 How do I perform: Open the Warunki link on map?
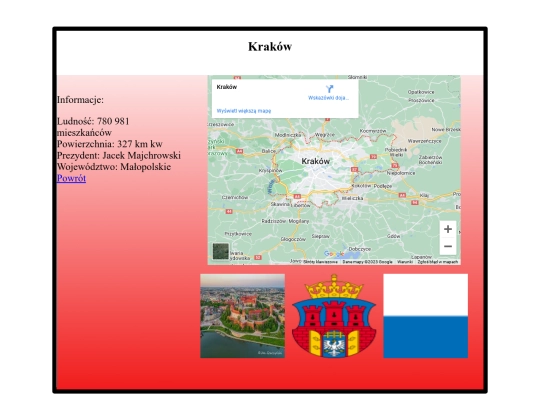click(405, 262)
